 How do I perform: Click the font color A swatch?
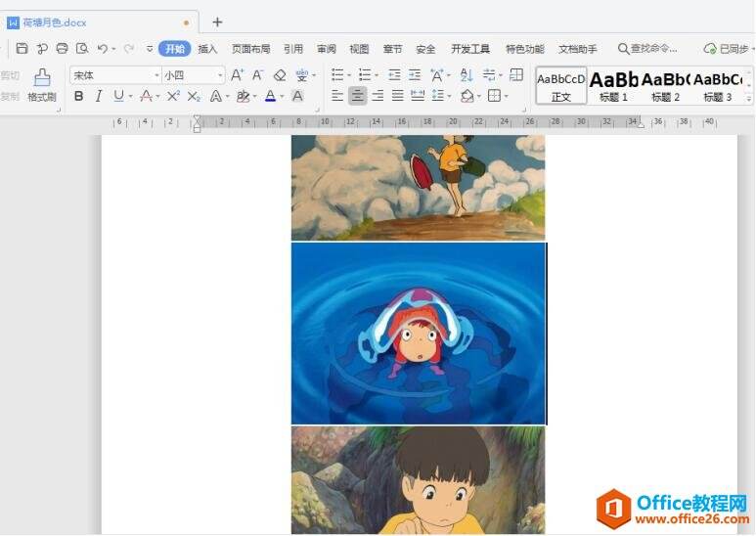[270, 96]
